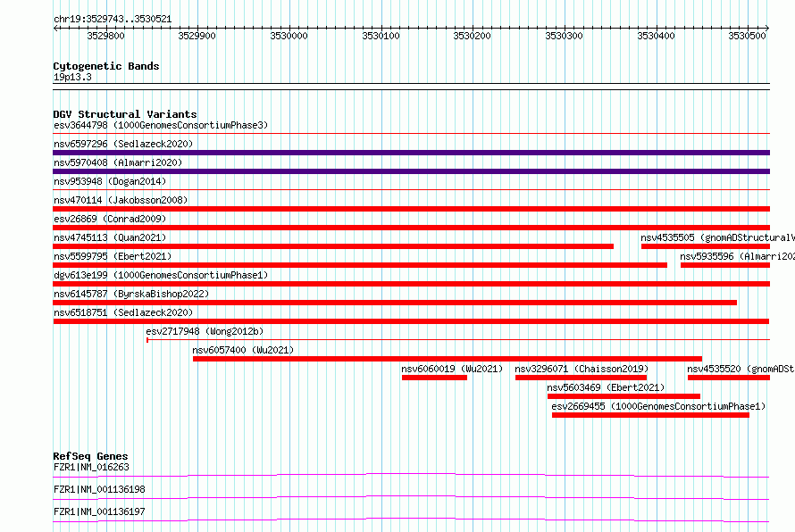Click the esv26869 Conrad2009 variant label
Image resolution: width=795 pixels, height=532 pixels.
110,219
